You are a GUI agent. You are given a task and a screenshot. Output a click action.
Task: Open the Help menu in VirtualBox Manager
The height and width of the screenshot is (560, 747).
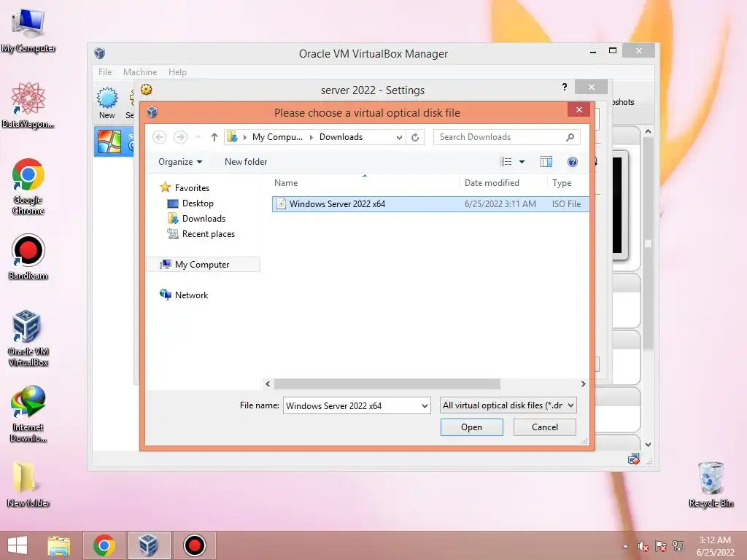click(177, 72)
